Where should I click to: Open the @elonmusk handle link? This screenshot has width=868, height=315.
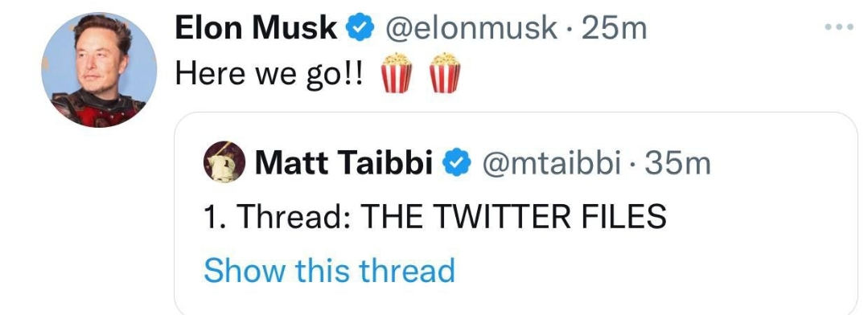[471, 28]
